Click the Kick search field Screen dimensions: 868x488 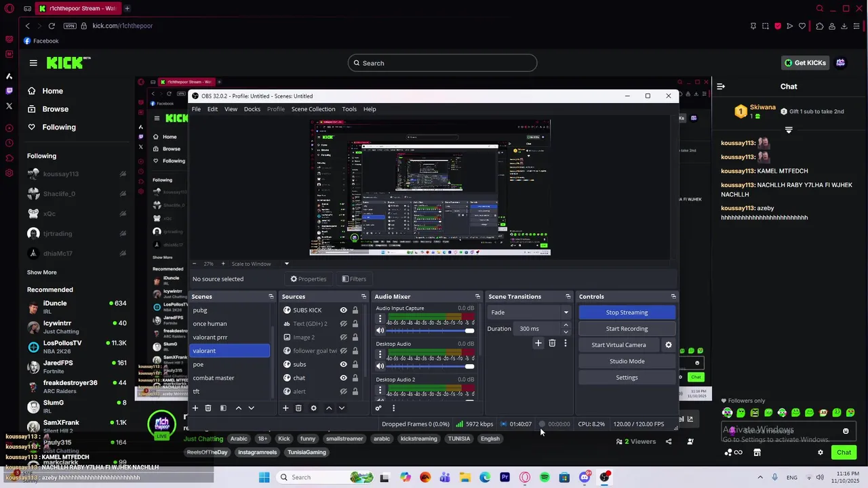[442, 63]
